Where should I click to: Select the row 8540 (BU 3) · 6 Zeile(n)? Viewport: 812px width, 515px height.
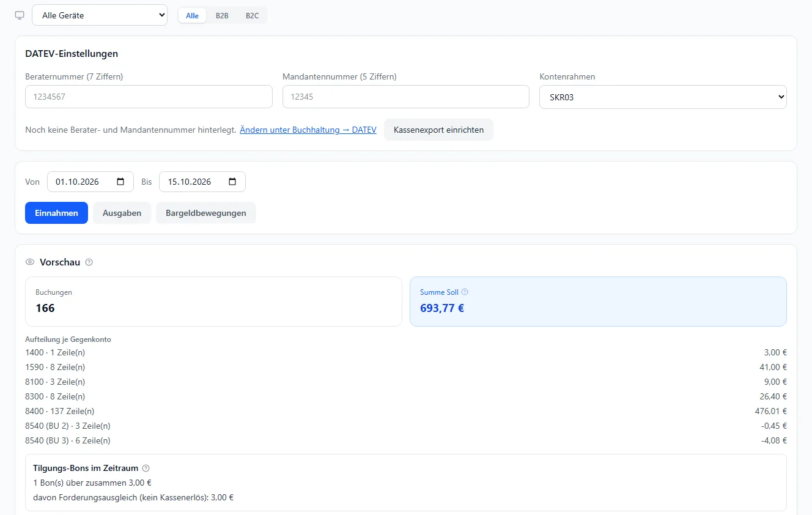coord(406,440)
